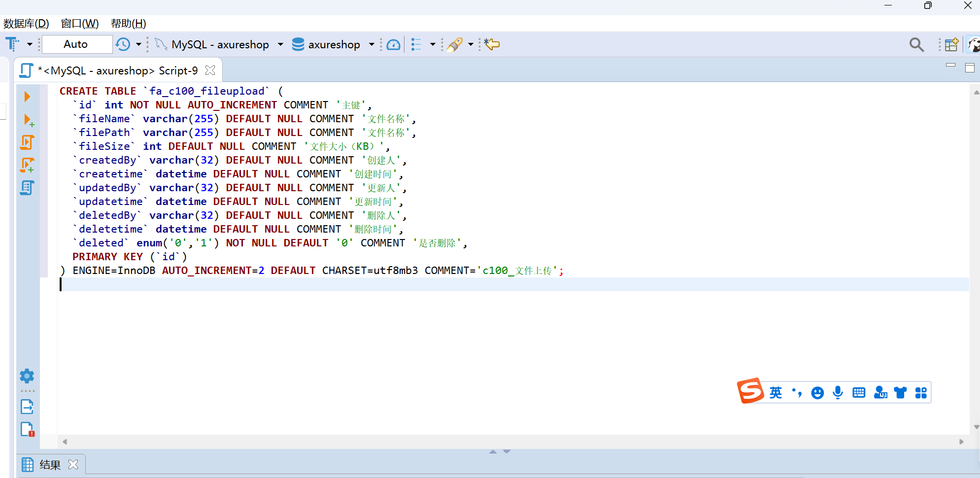980x478 pixels.
Task: Toggle Sogou 英 language mode
Action: tap(776, 393)
